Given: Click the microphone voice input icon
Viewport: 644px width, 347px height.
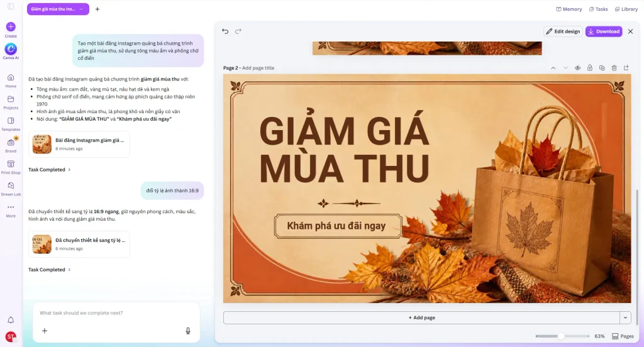Looking at the screenshot, I should [187, 331].
